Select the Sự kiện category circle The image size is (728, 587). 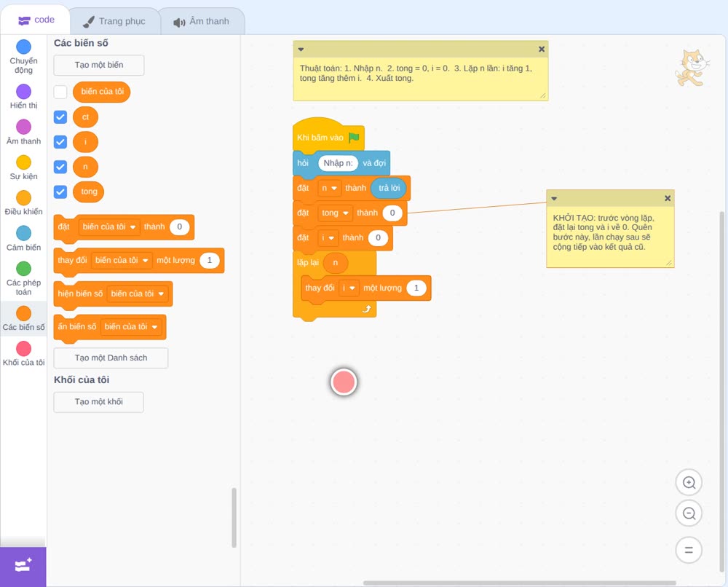(x=24, y=162)
